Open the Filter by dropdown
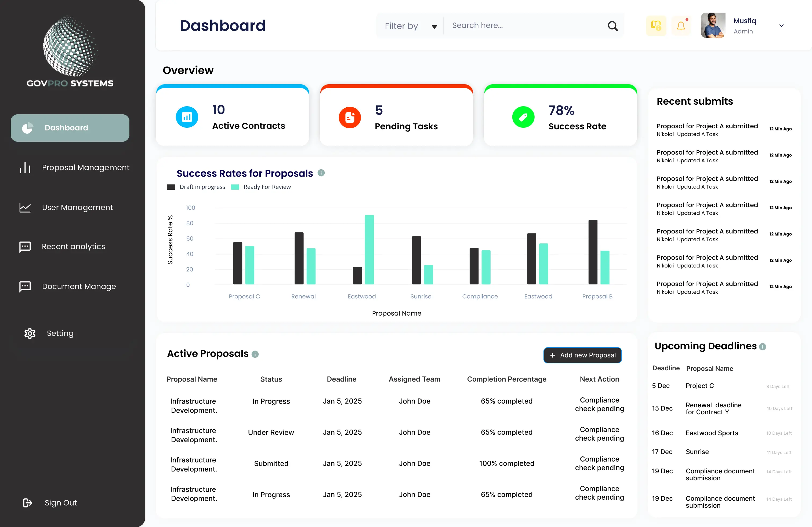812x527 pixels. 411,26
